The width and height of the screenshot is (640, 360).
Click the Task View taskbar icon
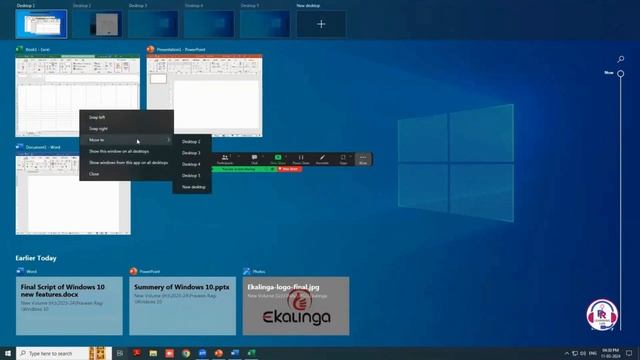pyautogui.click(x=120, y=353)
